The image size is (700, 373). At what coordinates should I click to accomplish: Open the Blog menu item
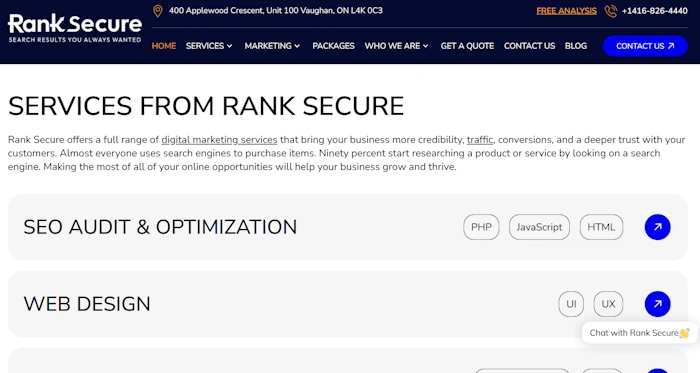tap(576, 46)
